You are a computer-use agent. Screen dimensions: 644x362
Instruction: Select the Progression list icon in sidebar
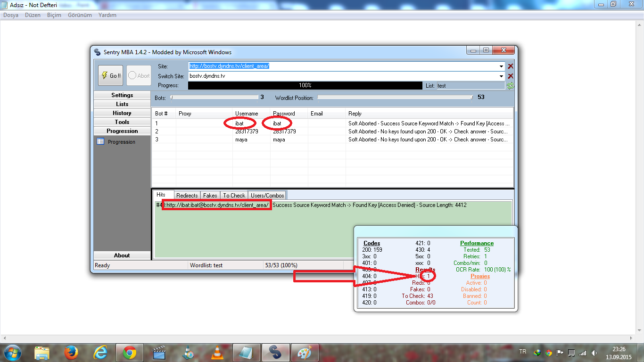tap(100, 141)
